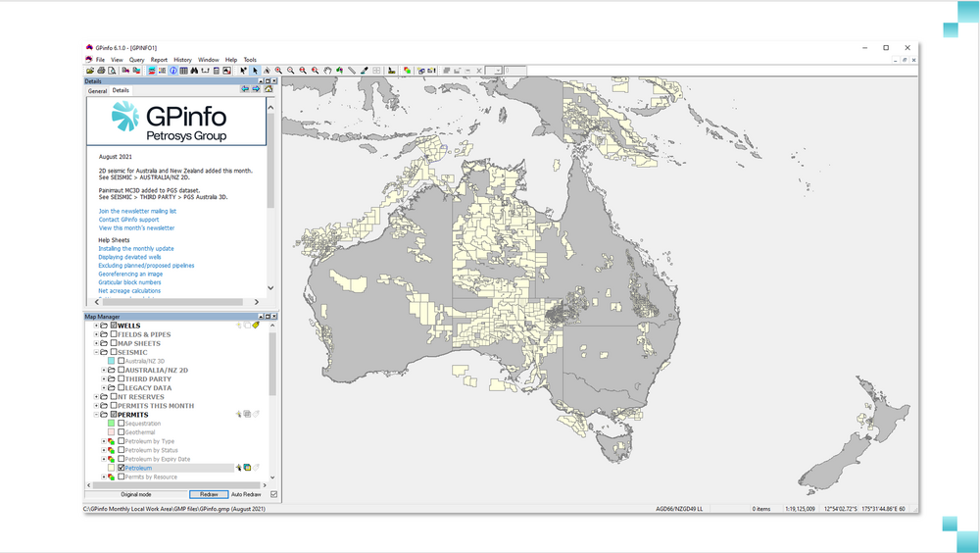Switch to the General tab
Image resolution: width=980 pixels, height=553 pixels.
97,90
